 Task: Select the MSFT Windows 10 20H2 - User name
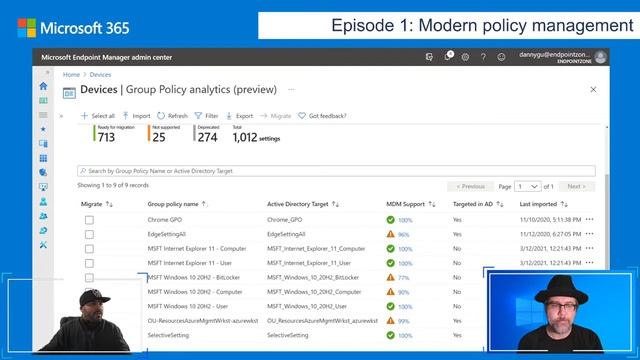188,306
